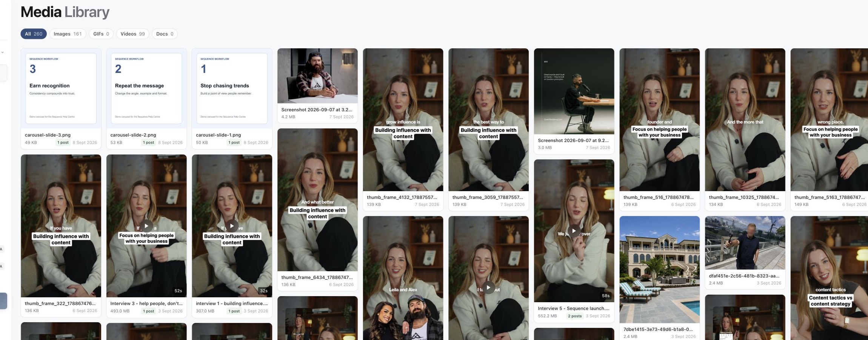Click the 1 post badge on Interview 3

(148, 311)
